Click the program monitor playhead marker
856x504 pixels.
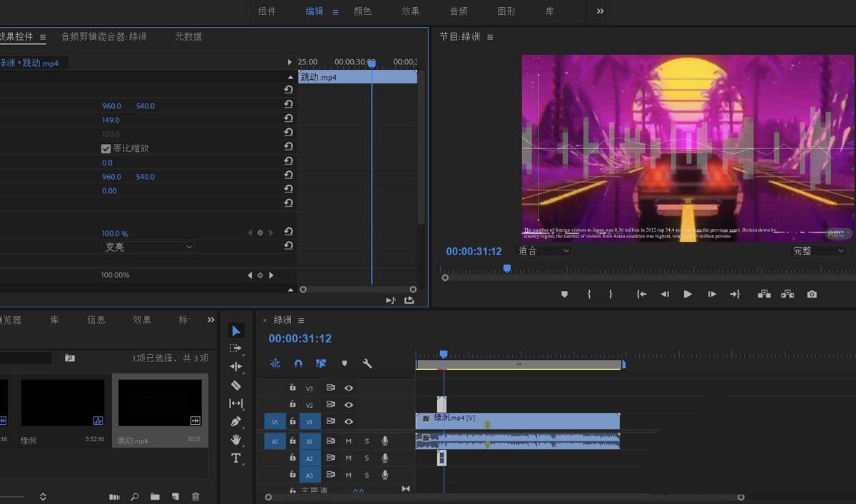506,269
